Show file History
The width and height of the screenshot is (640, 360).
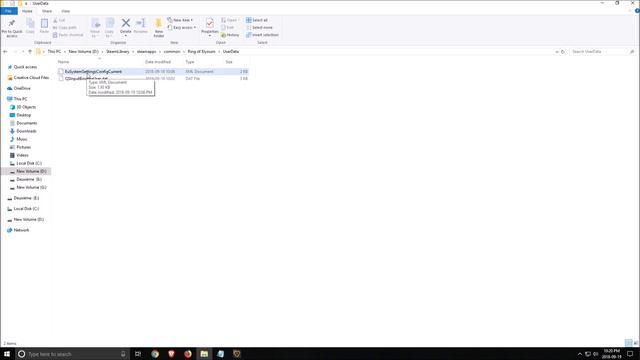[230, 35]
